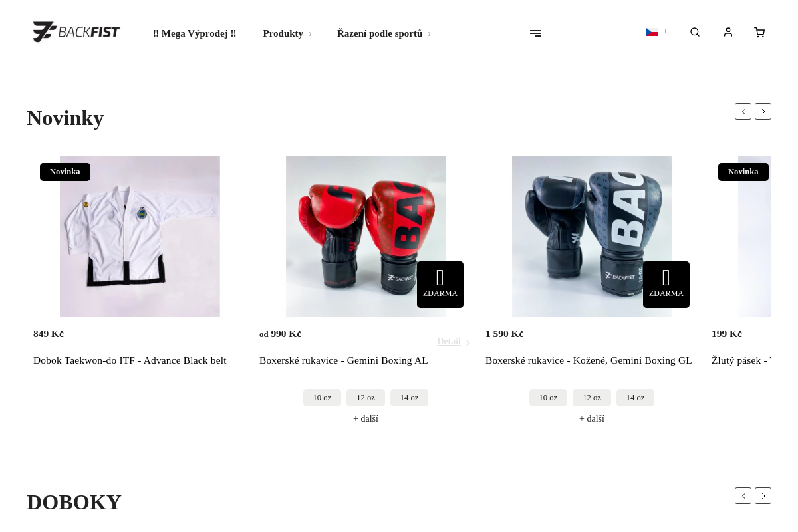The height and width of the screenshot is (532, 798).
Task: Select 10 oz size for Gemini Boxing AL
Action: 322,398
